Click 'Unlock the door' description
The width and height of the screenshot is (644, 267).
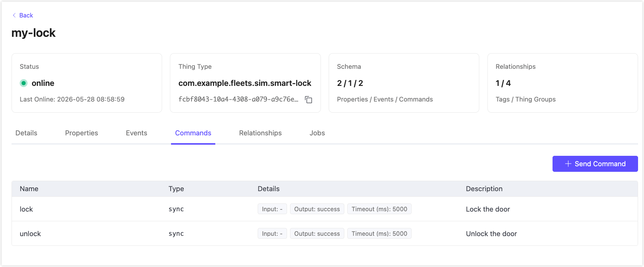[491, 234]
